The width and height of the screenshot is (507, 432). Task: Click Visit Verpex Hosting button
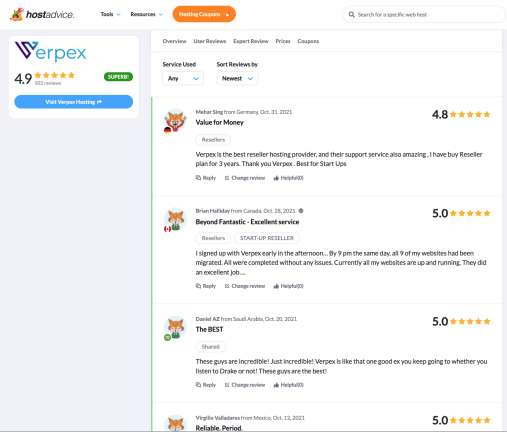(x=74, y=102)
